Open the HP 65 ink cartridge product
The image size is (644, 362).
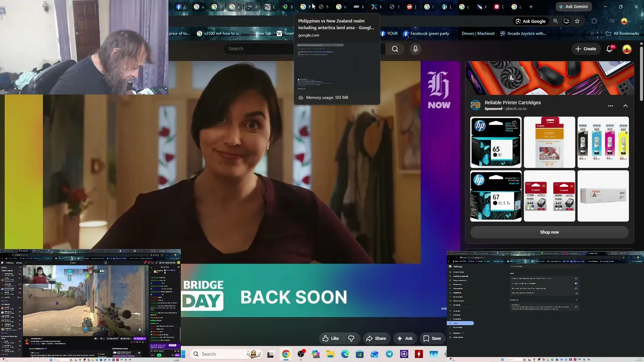click(x=496, y=142)
